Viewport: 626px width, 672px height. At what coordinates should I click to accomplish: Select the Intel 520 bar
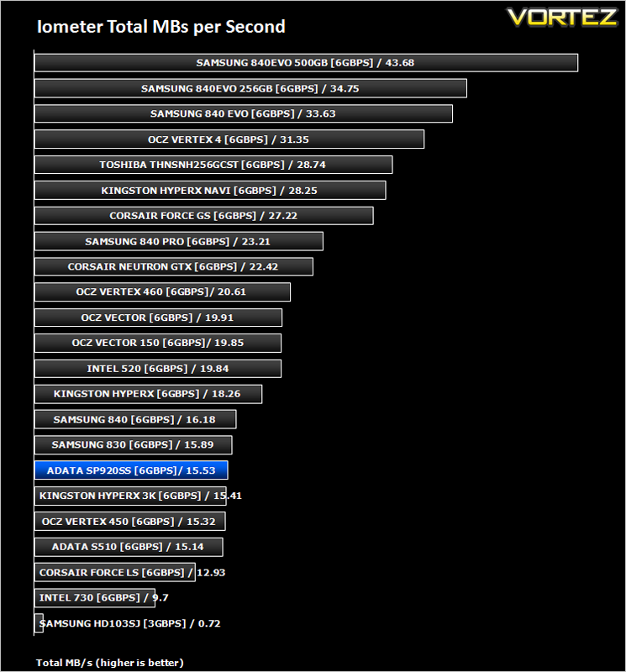158,369
